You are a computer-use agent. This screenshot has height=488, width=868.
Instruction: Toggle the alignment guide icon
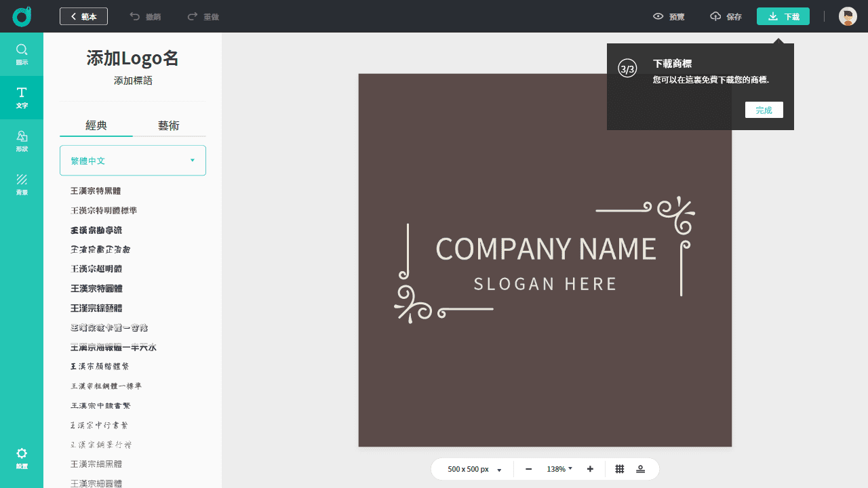pyautogui.click(x=640, y=469)
